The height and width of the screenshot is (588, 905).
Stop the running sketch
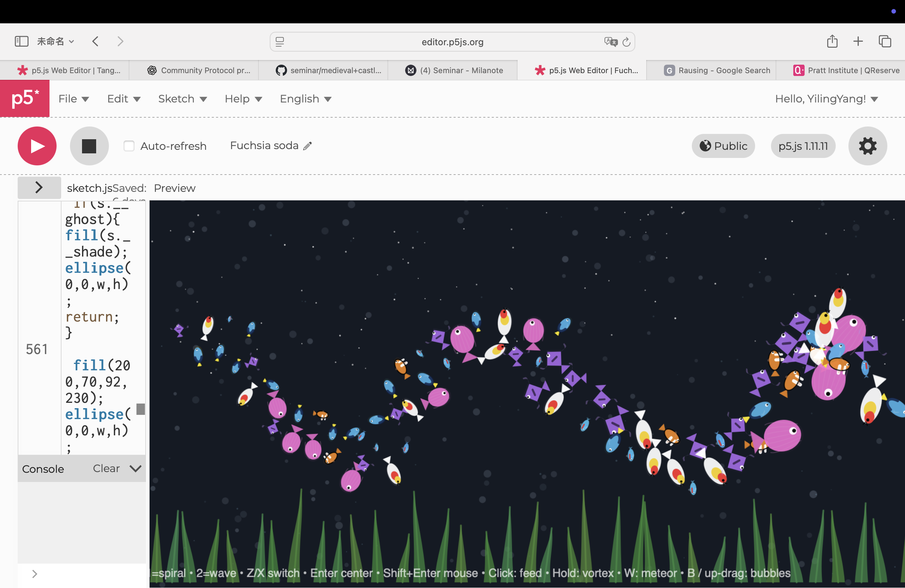[89, 146]
